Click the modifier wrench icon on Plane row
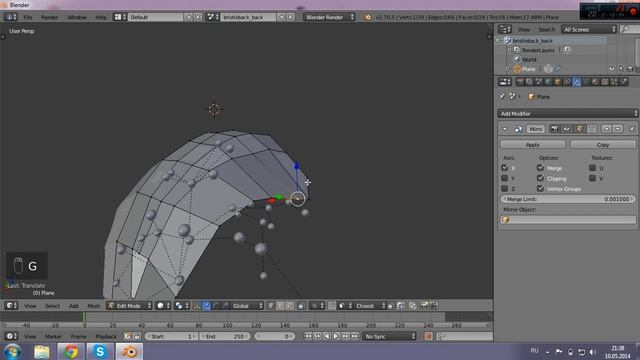Screen dimensions: 640x360 [x=558, y=69]
